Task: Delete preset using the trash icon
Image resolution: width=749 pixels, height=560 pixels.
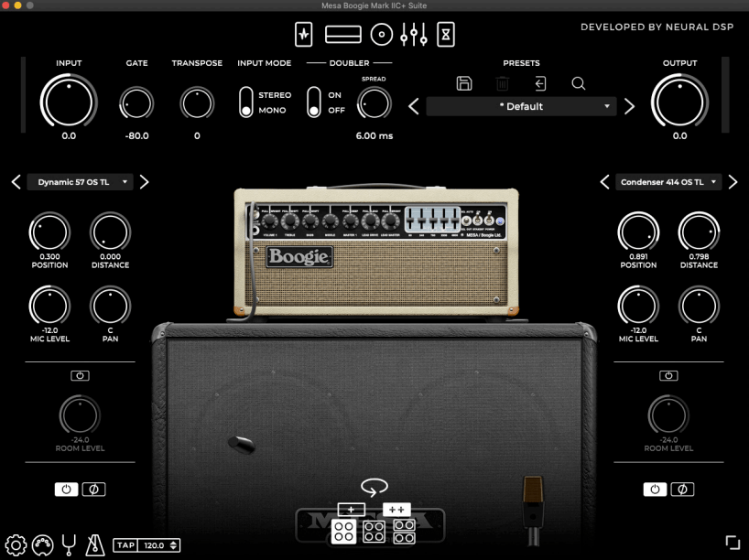Action: 502,83
